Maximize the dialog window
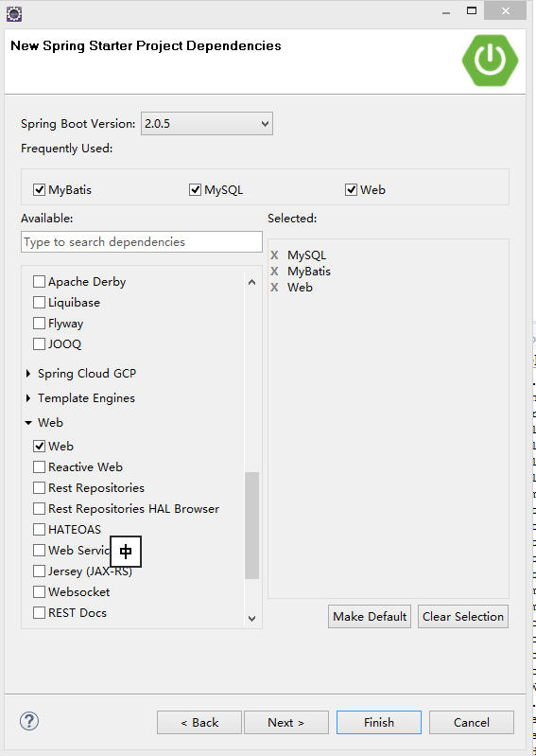 472,11
